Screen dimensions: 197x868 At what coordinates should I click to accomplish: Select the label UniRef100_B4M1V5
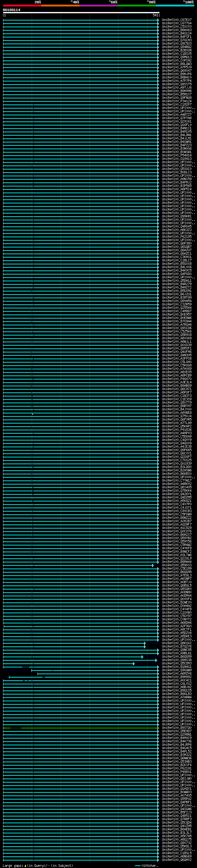tap(176, 131)
